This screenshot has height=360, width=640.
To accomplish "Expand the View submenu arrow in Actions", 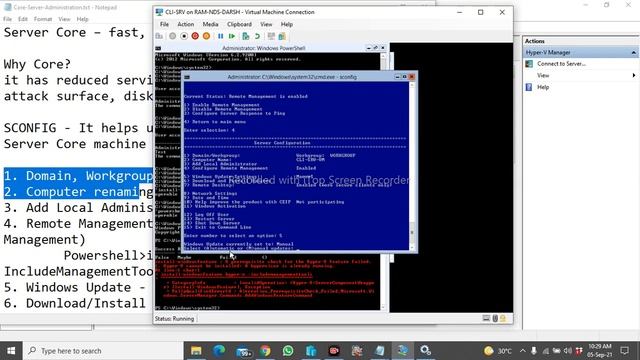I will 634,75.
